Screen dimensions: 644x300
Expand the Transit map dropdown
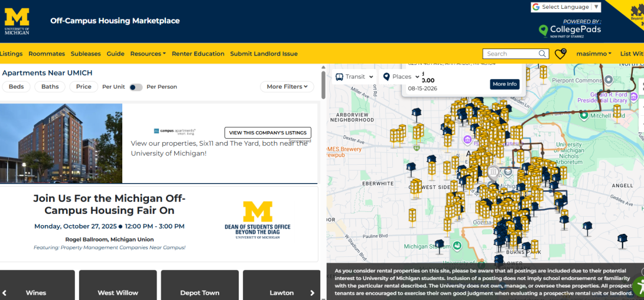tap(354, 77)
